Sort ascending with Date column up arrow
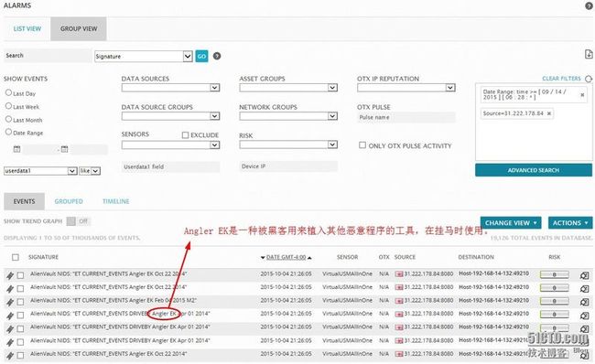 (309, 258)
